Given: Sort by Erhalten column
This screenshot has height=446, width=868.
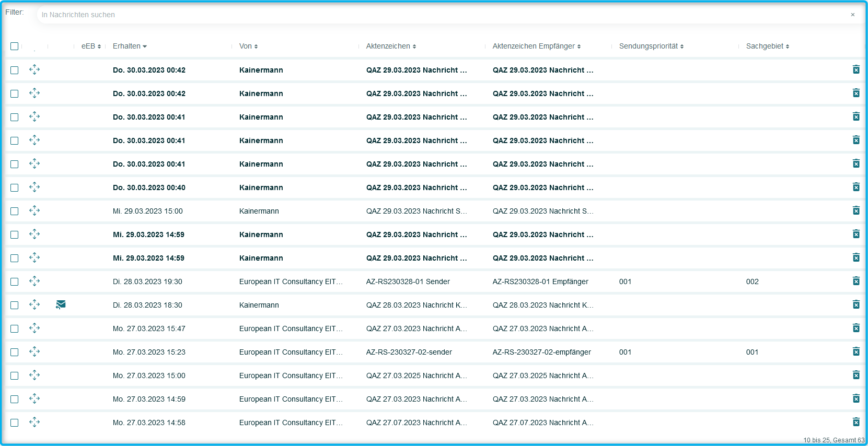Looking at the screenshot, I should click(x=130, y=46).
